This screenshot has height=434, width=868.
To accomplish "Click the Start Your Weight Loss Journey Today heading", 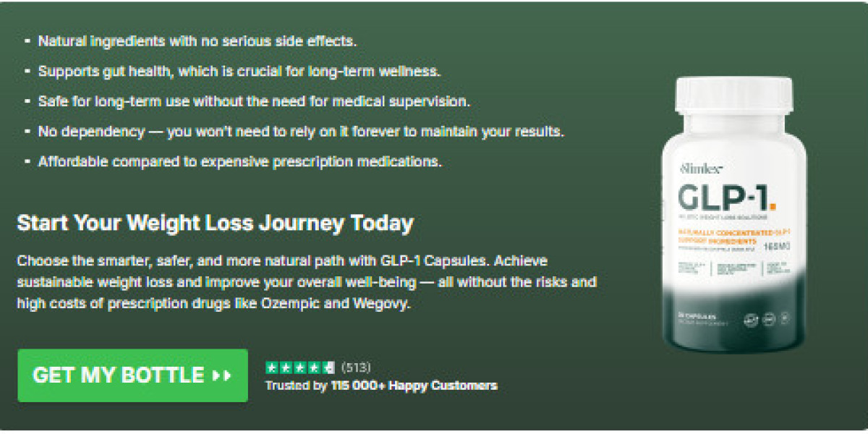I will click(x=216, y=222).
